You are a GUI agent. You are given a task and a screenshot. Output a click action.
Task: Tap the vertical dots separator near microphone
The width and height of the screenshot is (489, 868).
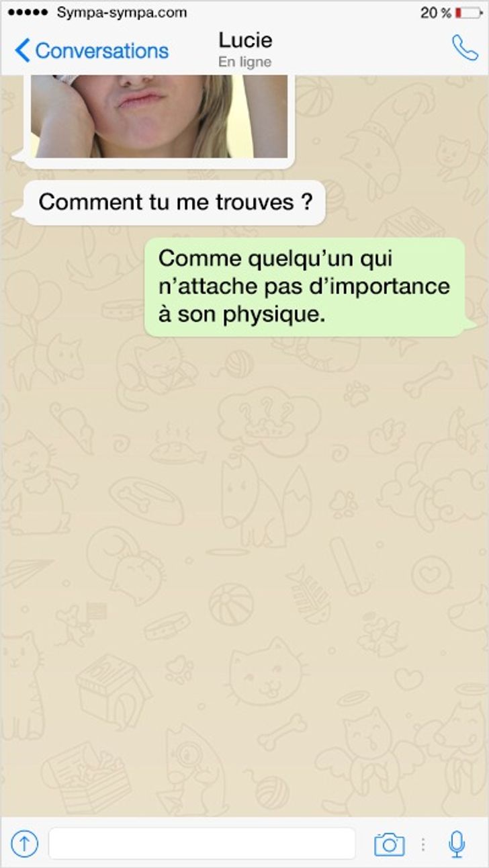[423, 844]
